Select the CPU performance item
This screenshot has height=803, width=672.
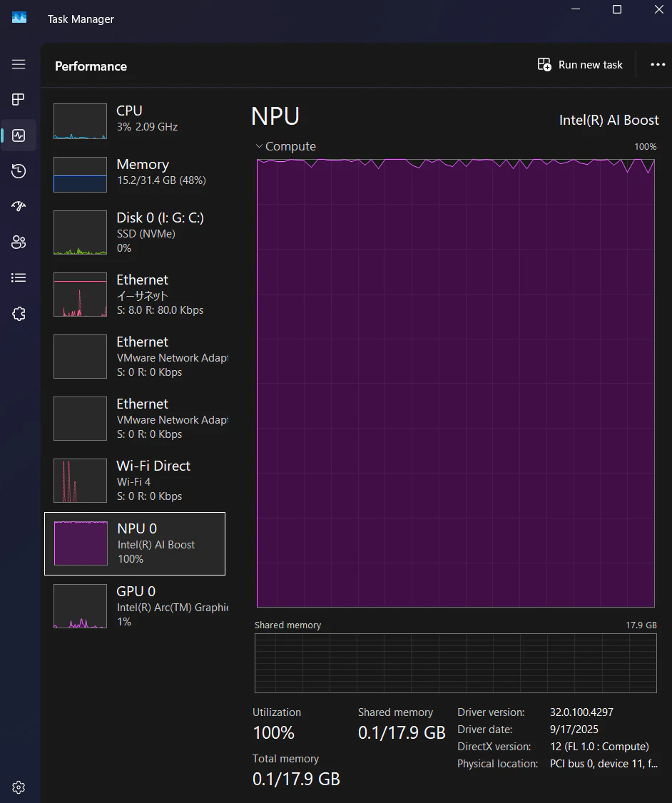click(x=135, y=121)
